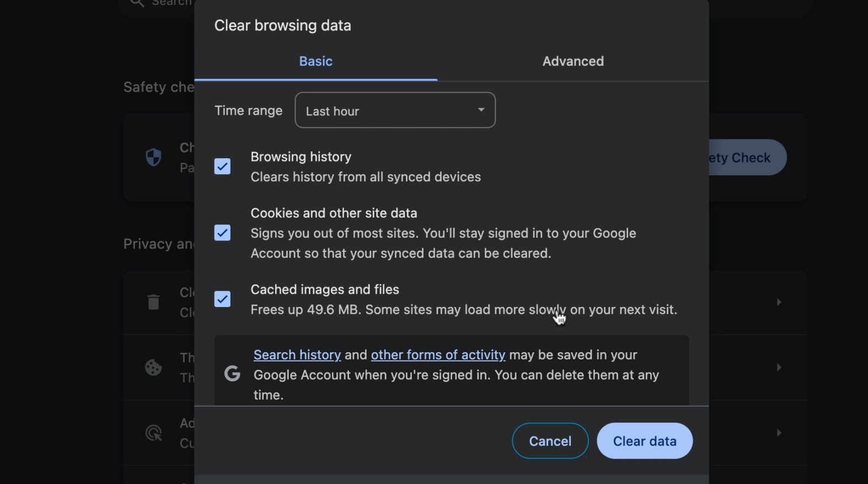The height and width of the screenshot is (484, 868).
Task: Expand the clear browsing data row arrow
Action: pyautogui.click(x=779, y=302)
